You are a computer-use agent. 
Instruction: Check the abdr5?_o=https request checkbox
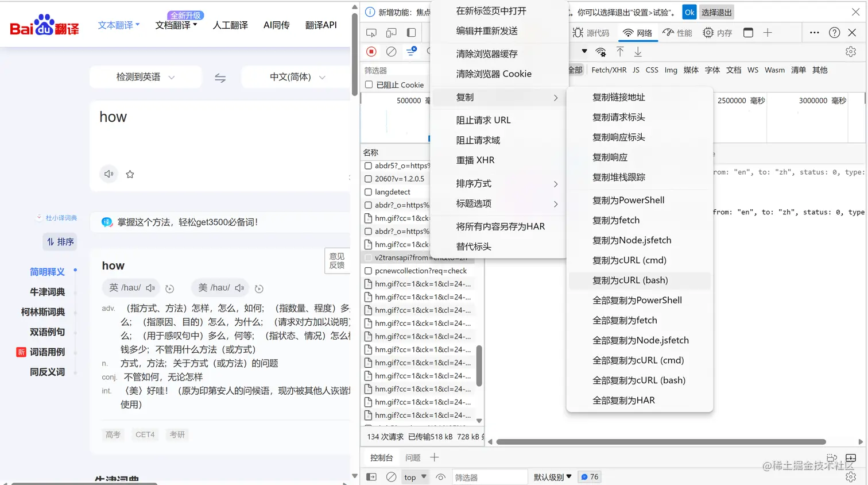click(369, 165)
